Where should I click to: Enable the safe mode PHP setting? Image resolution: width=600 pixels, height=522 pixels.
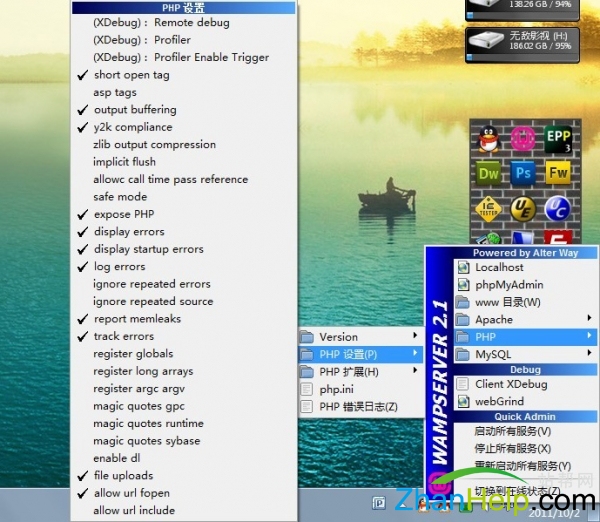[x=119, y=197]
